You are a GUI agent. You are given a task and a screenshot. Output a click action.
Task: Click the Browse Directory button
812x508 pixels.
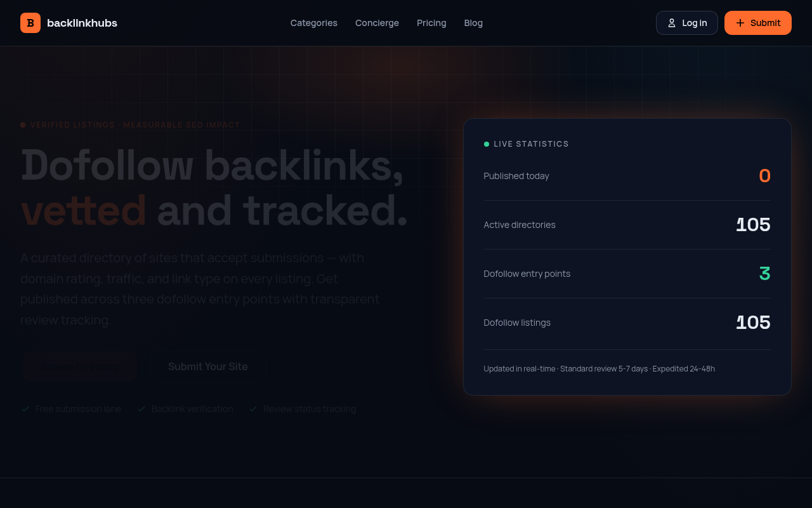[x=79, y=366]
